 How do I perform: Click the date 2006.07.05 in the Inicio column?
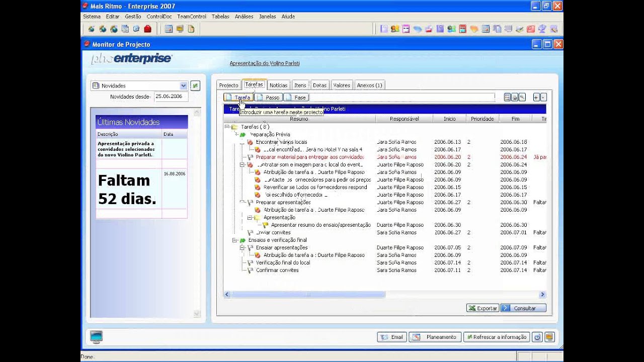[447, 247]
